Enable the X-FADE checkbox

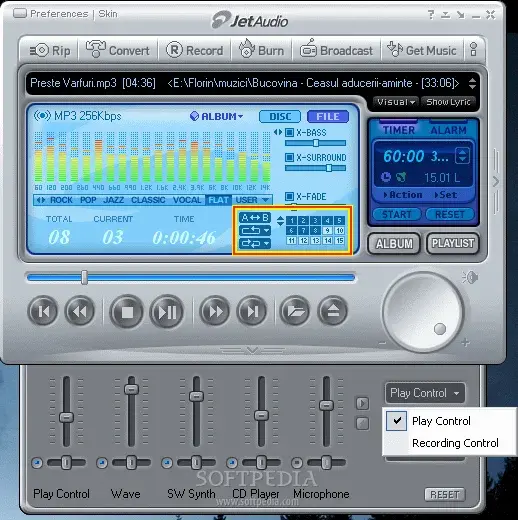289,196
